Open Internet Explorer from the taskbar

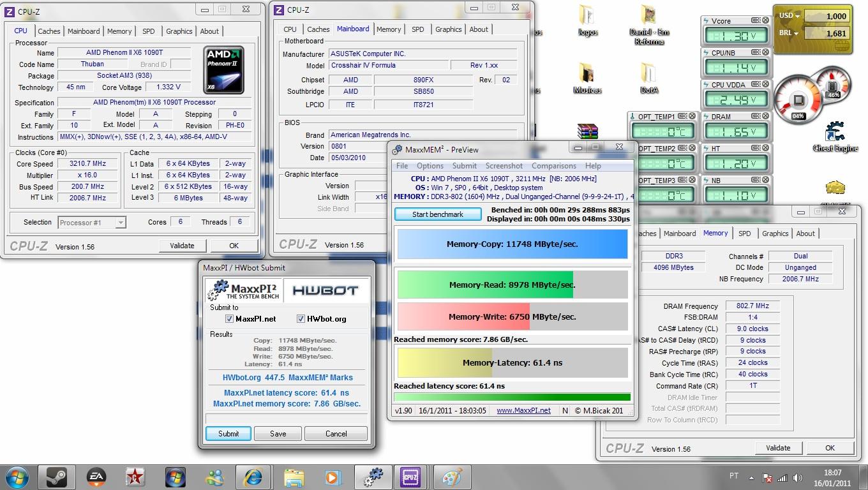pos(253,477)
